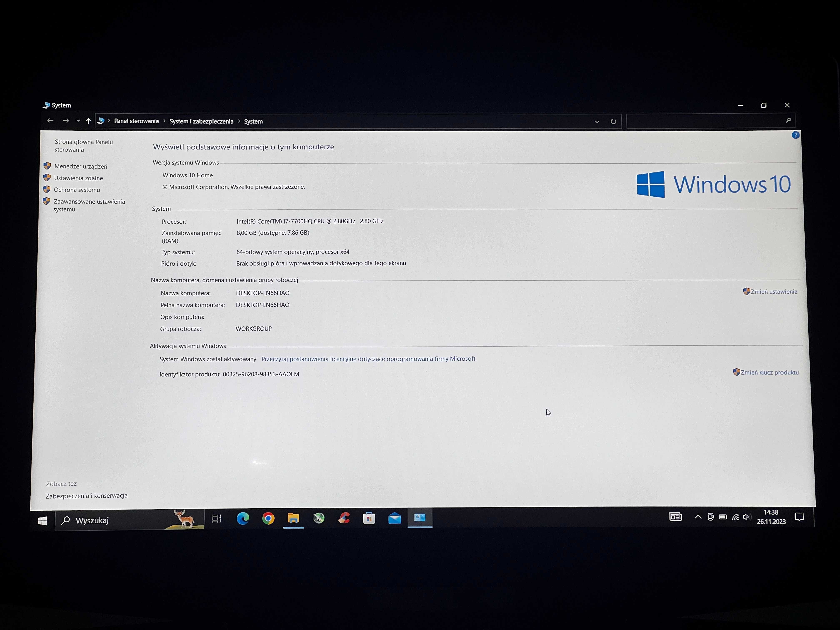Open Zabezpieczenia i konserwacja link

pyautogui.click(x=87, y=496)
